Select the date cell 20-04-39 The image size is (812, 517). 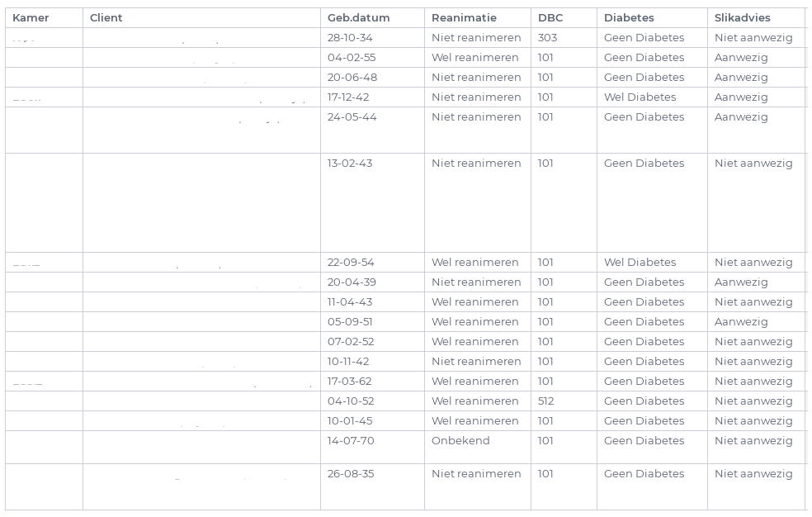(352, 282)
